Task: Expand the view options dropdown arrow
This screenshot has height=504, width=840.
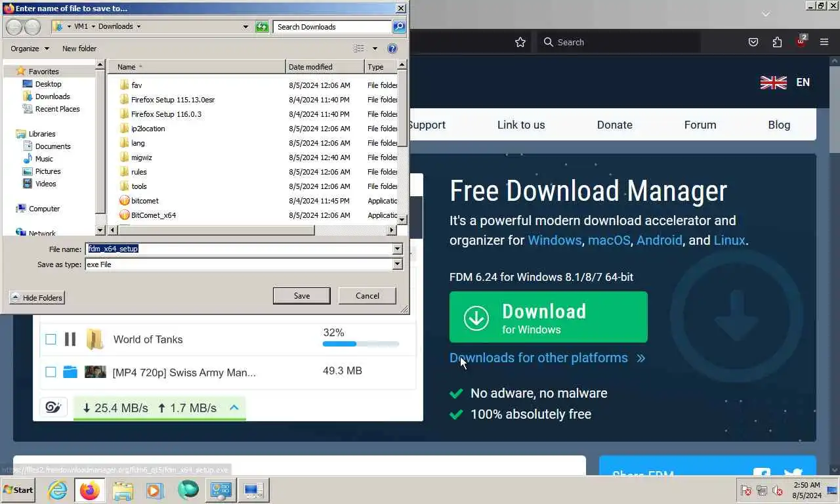Action: [375, 49]
